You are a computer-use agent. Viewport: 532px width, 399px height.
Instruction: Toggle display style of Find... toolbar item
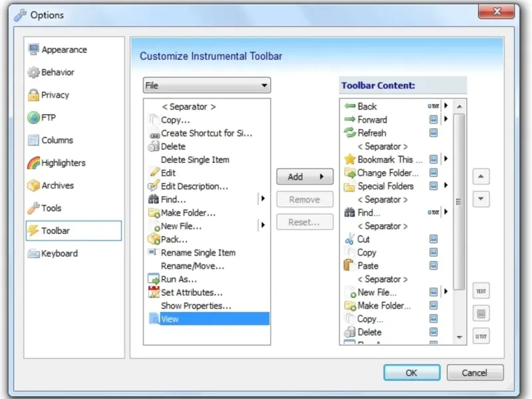[x=434, y=212]
